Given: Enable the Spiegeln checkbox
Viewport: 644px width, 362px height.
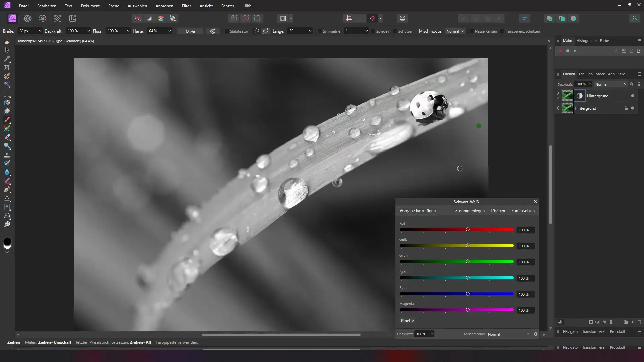Looking at the screenshot, I should tap(373, 31).
